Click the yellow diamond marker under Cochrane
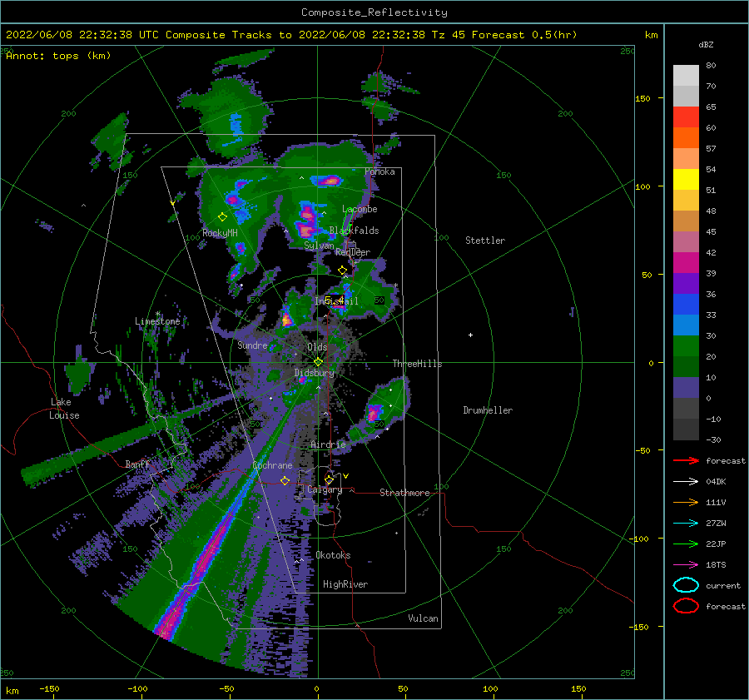Screen dimensions: 749x700 click(285, 480)
